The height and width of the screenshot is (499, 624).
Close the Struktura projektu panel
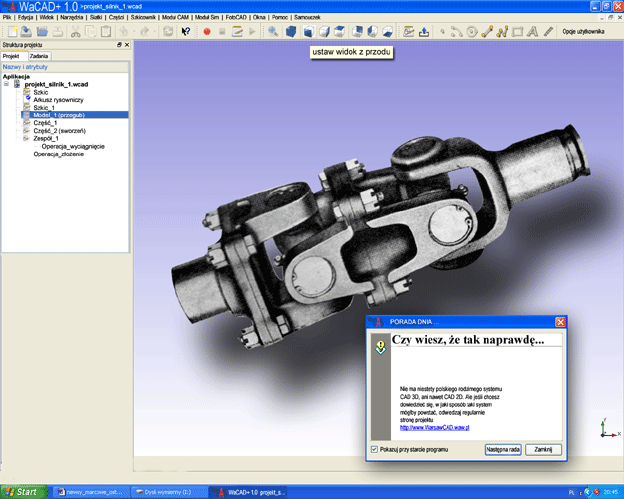tap(127, 45)
